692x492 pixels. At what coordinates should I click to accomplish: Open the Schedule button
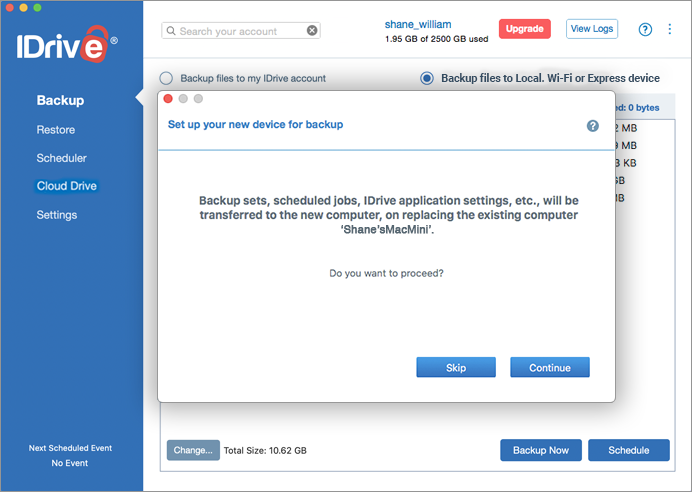coord(629,450)
